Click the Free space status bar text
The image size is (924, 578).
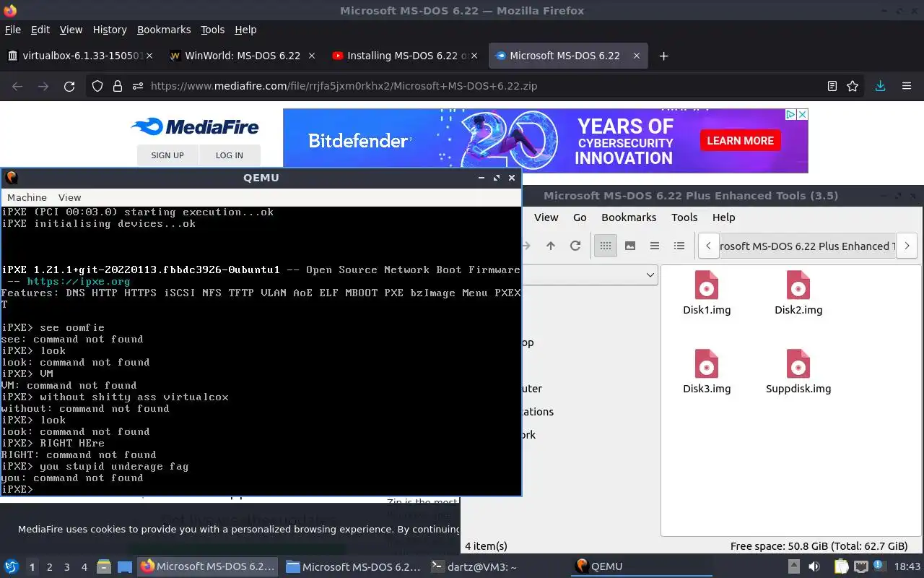click(819, 546)
